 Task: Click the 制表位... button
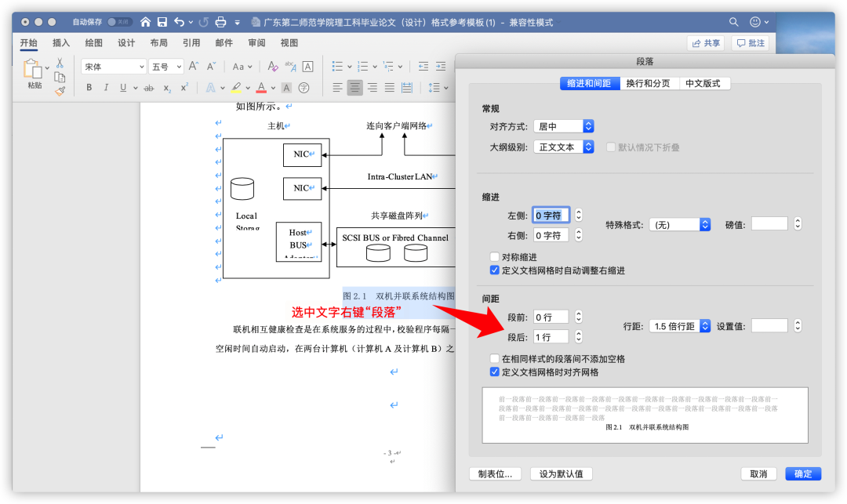(495, 474)
